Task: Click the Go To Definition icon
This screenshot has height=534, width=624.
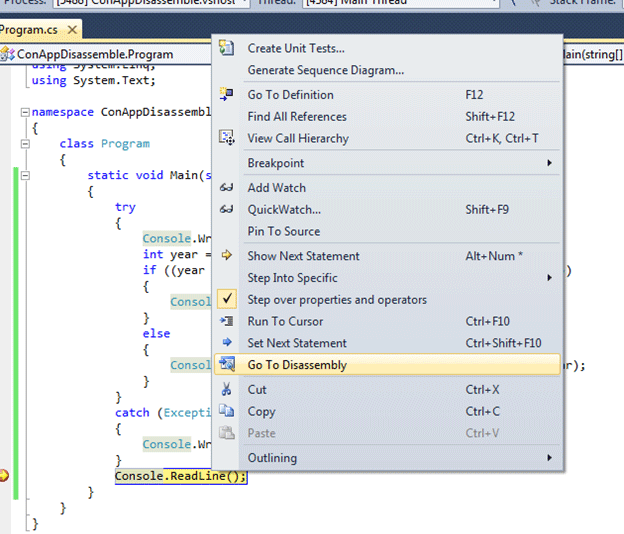Action: 226,94
